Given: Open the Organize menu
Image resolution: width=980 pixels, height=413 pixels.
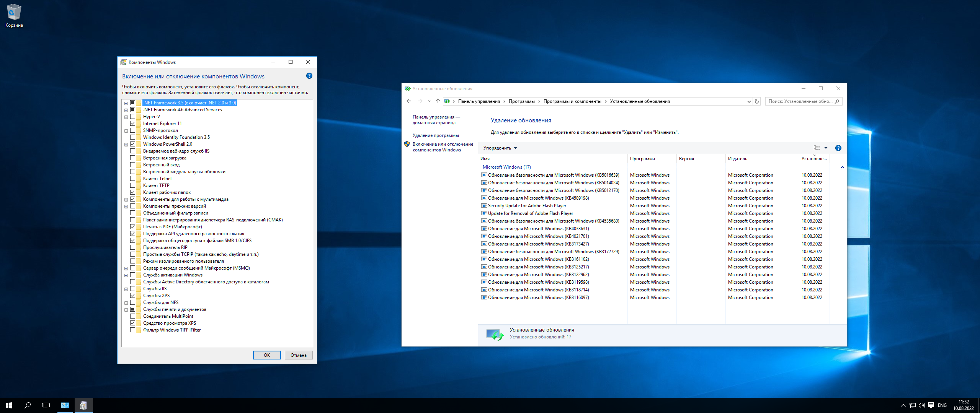Looking at the screenshot, I should [500, 148].
